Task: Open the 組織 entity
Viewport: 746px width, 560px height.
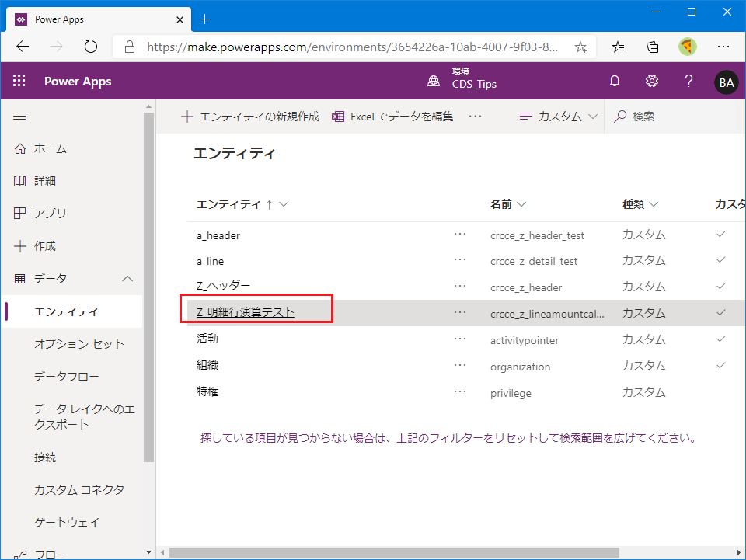Action: coord(207,365)
